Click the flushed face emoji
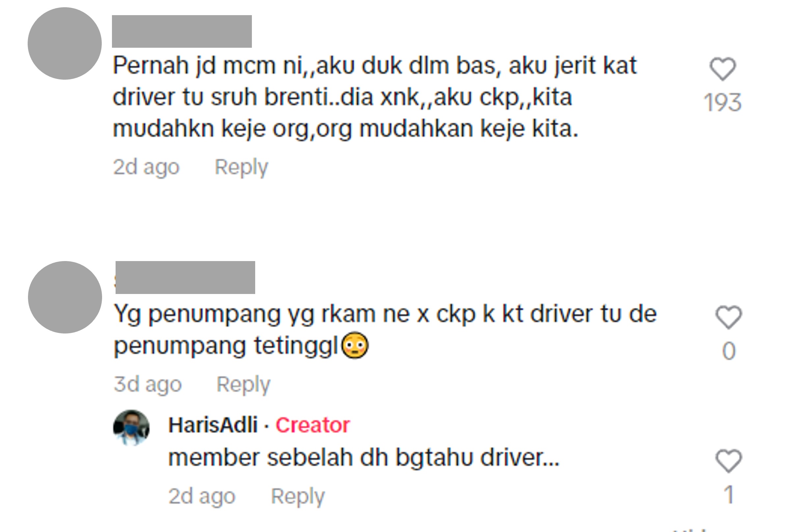This screenshot has height=532, width=809. (x=355, y=345)
